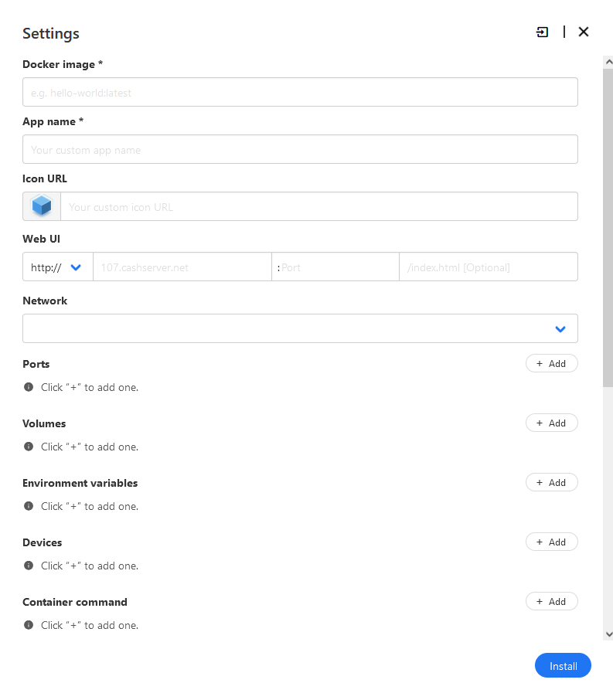
Task: Close the Settings dialog
Action: pyautogui.click(x=584, y=32)
